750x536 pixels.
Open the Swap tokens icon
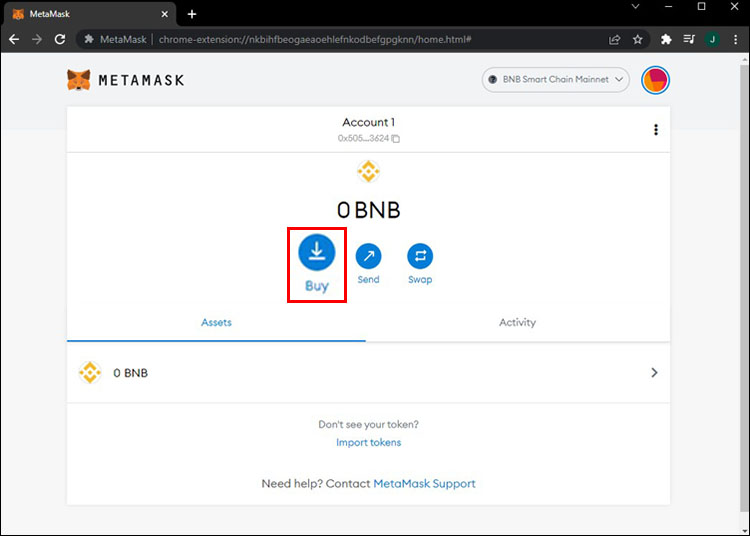coord(420,256)
